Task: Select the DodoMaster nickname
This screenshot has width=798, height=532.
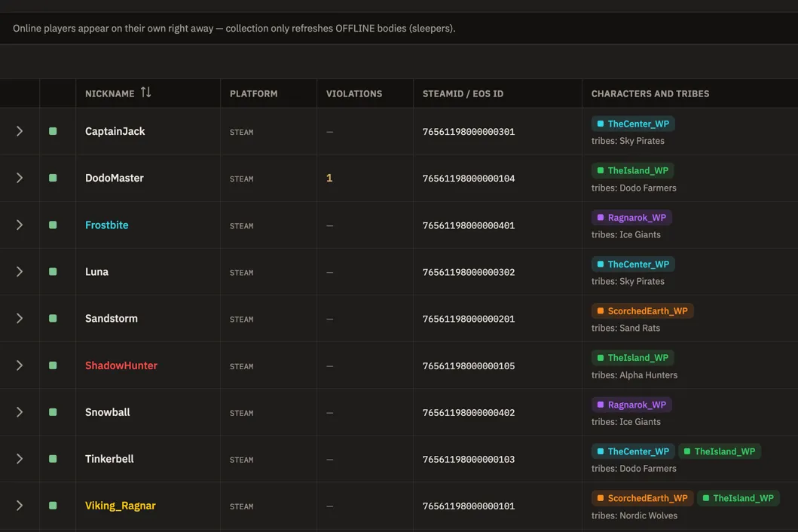Action: pos(115,178)
